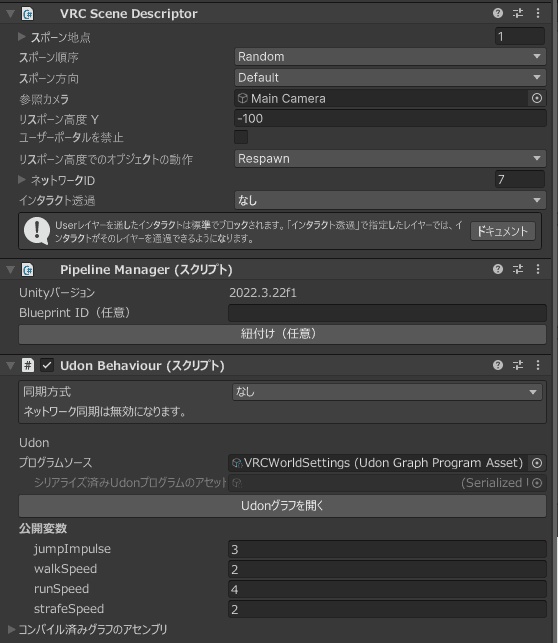Open help for Pipeline Manager component

pyautogui.click(x=498, y=269)
